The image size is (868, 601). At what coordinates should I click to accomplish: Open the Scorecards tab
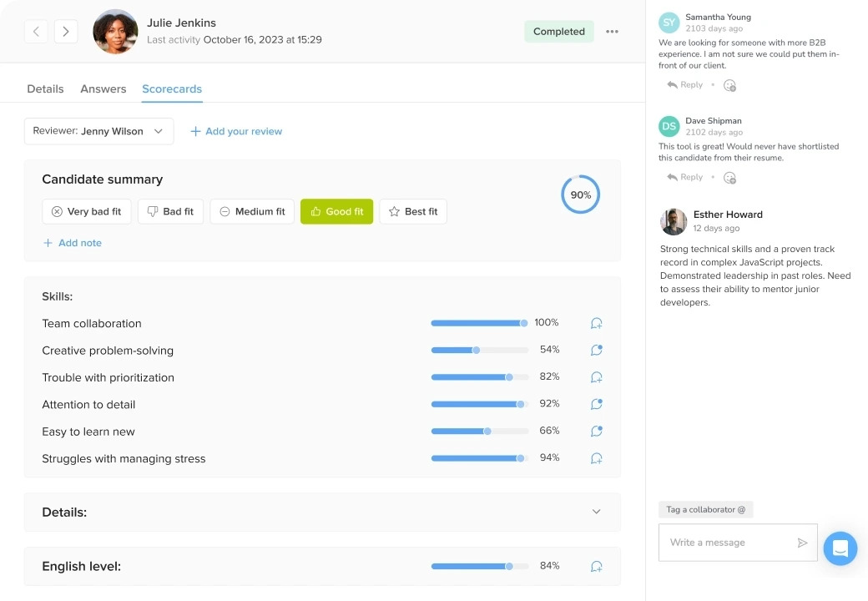tap(172, 88)
